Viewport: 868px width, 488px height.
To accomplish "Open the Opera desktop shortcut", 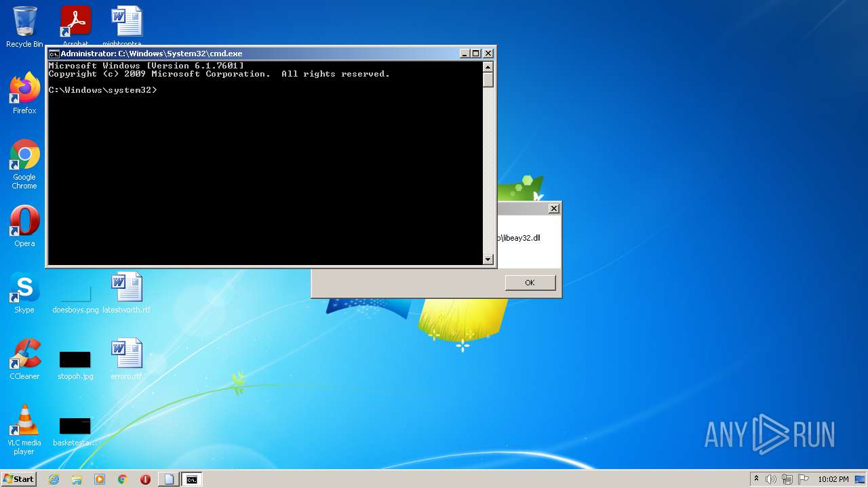I will click(24, 226).
